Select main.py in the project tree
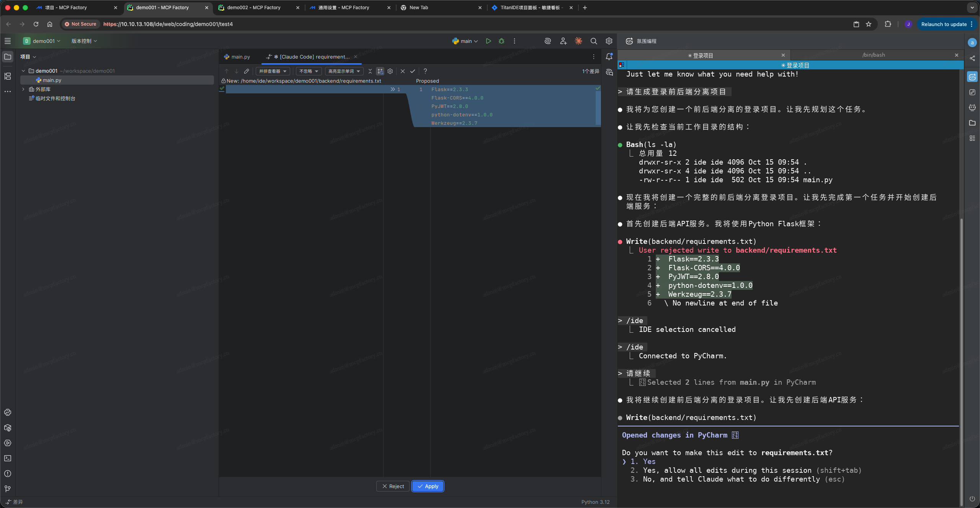 [52, 80]
